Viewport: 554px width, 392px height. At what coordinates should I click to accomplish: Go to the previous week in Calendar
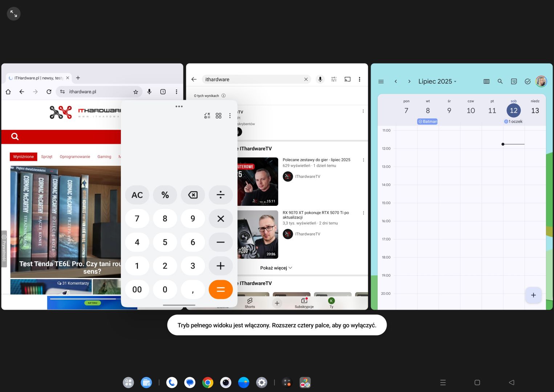396,81
